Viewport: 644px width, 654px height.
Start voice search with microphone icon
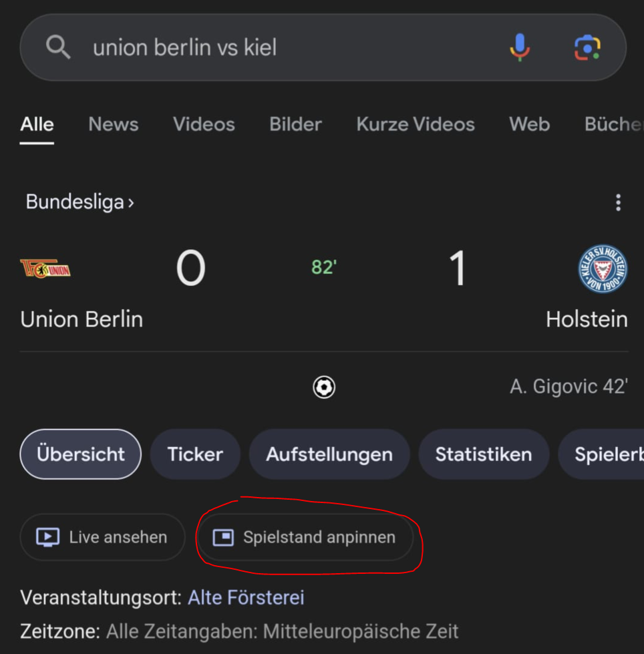click(x=520, y=47)
